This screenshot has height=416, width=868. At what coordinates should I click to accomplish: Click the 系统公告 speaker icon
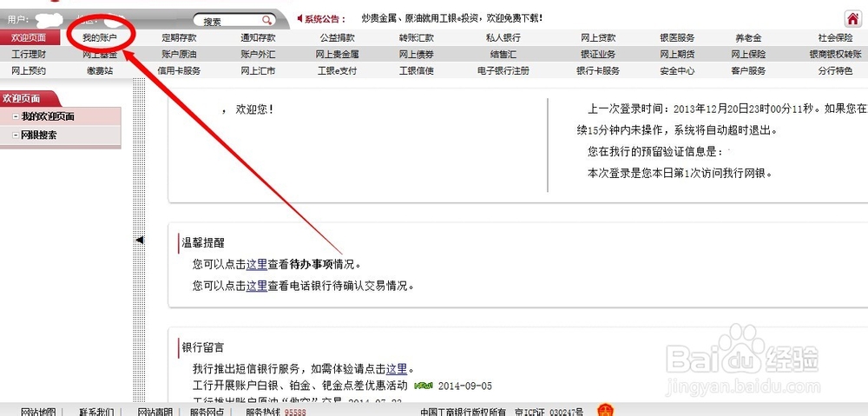coord(300,19)
